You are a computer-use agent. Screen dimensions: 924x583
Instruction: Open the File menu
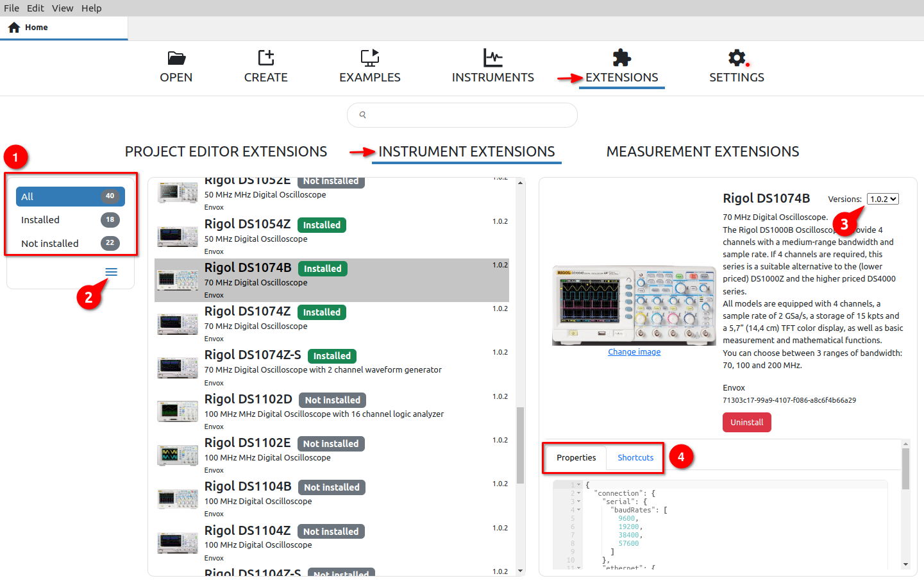12,8
